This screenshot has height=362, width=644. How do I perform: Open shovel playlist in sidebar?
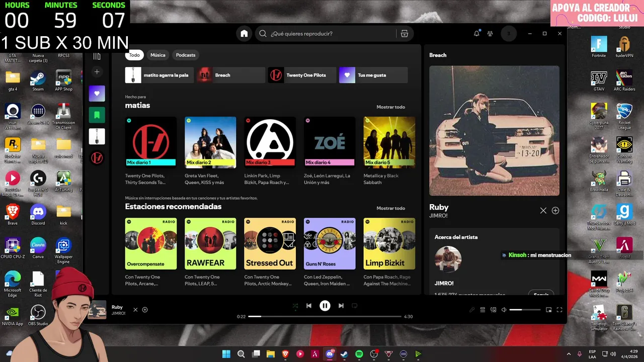pos(97,136)
